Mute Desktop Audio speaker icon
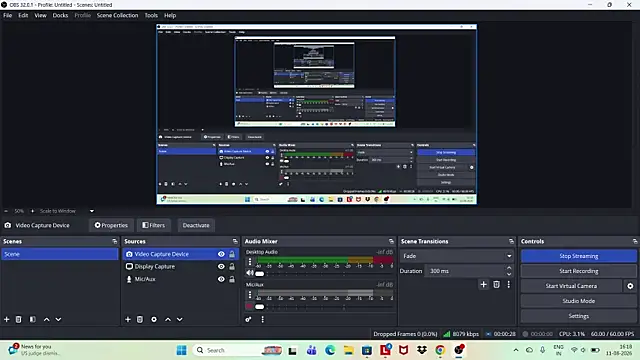Image resolution: width=640 pixels, height=360 pixels. point(250,273)
